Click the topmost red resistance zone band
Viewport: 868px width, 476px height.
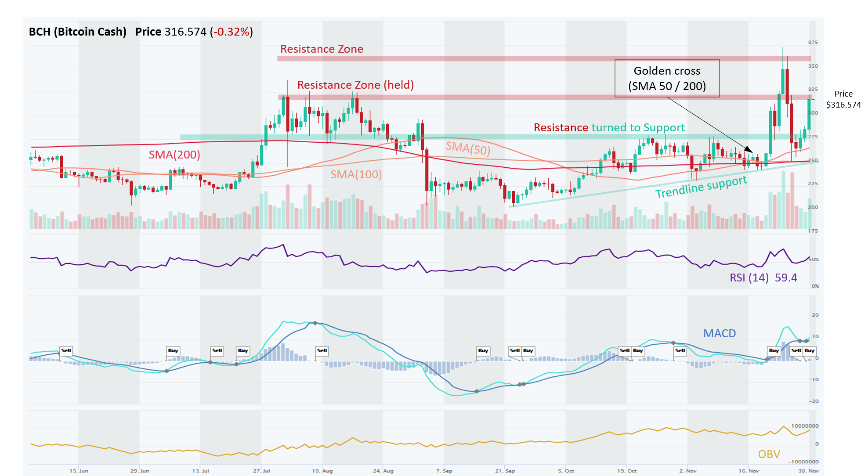(544, 58)
